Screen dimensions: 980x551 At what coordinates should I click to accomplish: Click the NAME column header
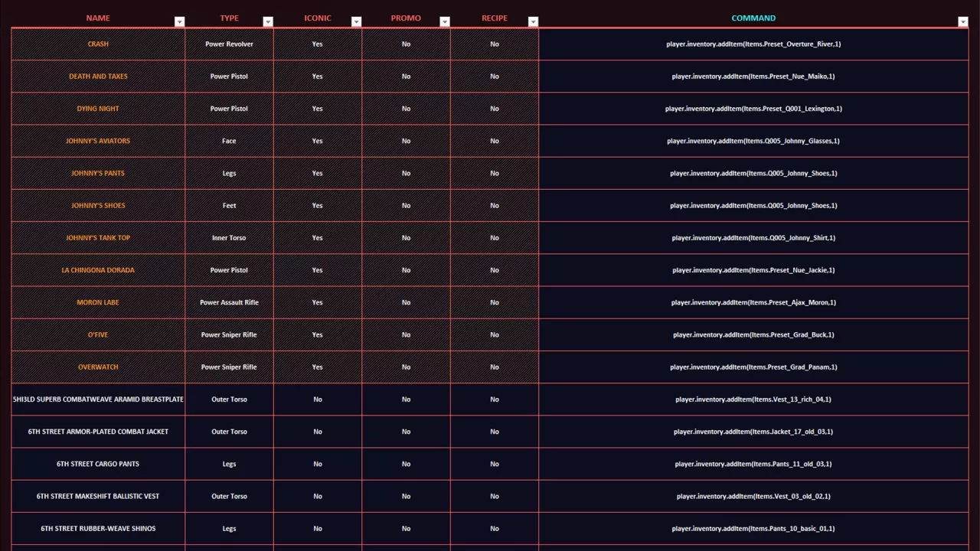[x=98, y=18]
